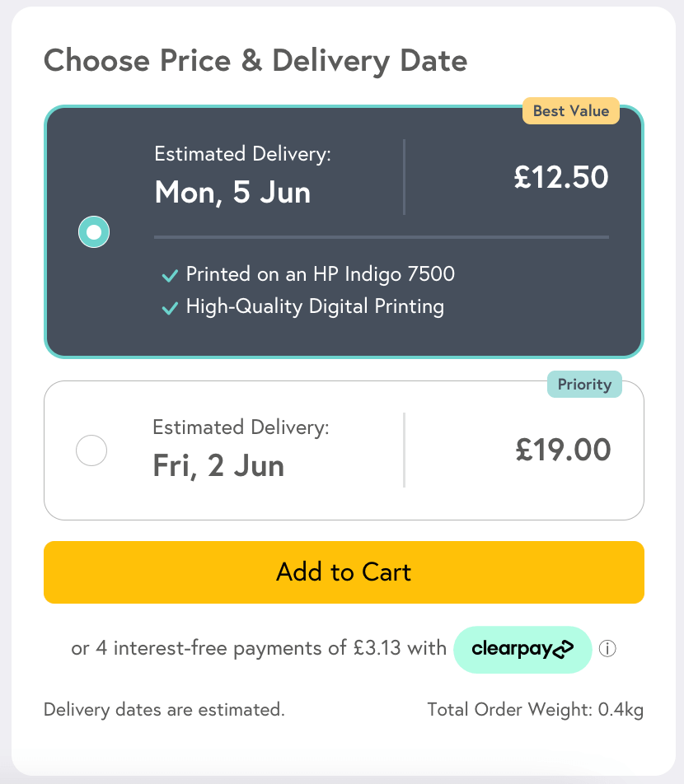The image size is (684, 784).
Task: Select the Mon, 5 Jun delivery radio button
Action: [94, 232]
